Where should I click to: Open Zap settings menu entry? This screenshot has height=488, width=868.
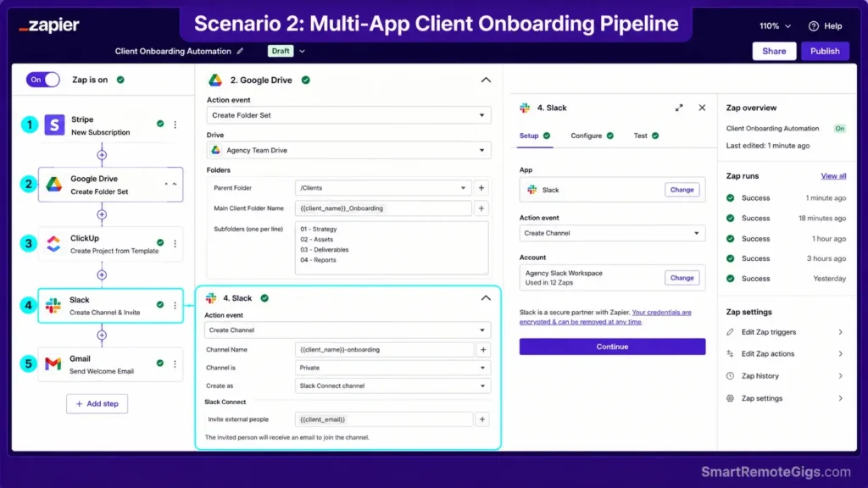(x=785, y=398)
